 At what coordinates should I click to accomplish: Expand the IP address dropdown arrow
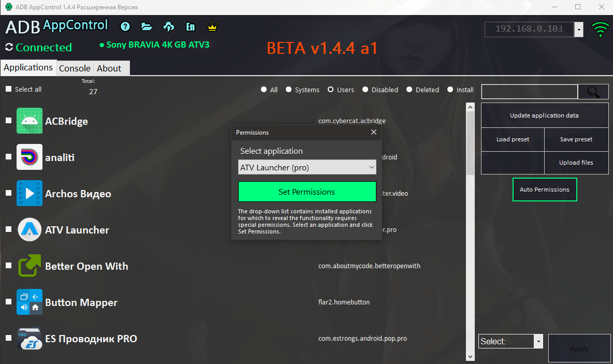click(578, 30)
